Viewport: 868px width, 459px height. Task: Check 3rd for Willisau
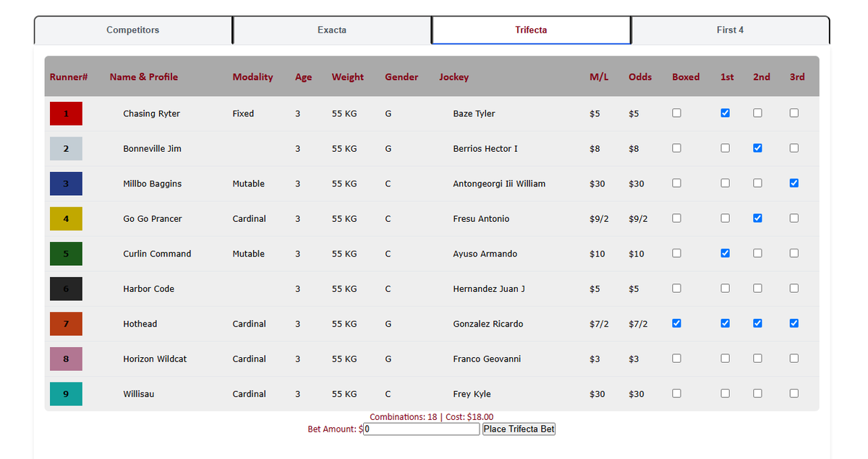pyautogui.click(x=794, y=393)
